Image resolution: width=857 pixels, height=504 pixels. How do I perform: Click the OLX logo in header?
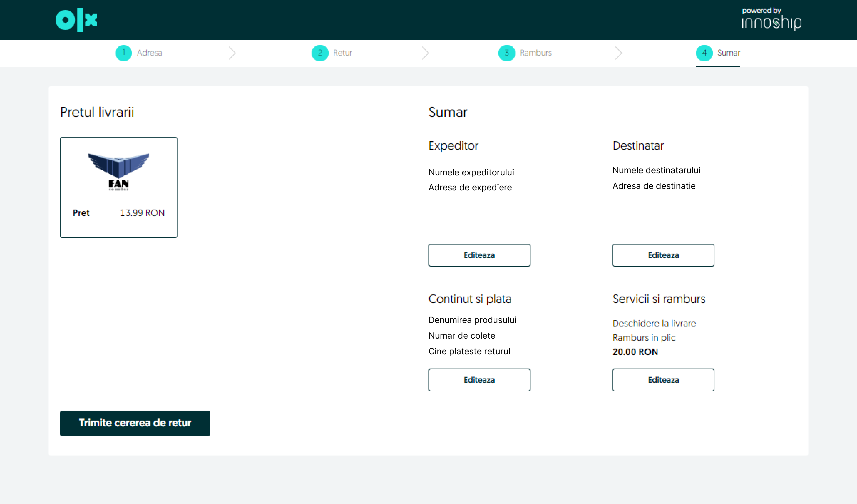tap(77, 20)
